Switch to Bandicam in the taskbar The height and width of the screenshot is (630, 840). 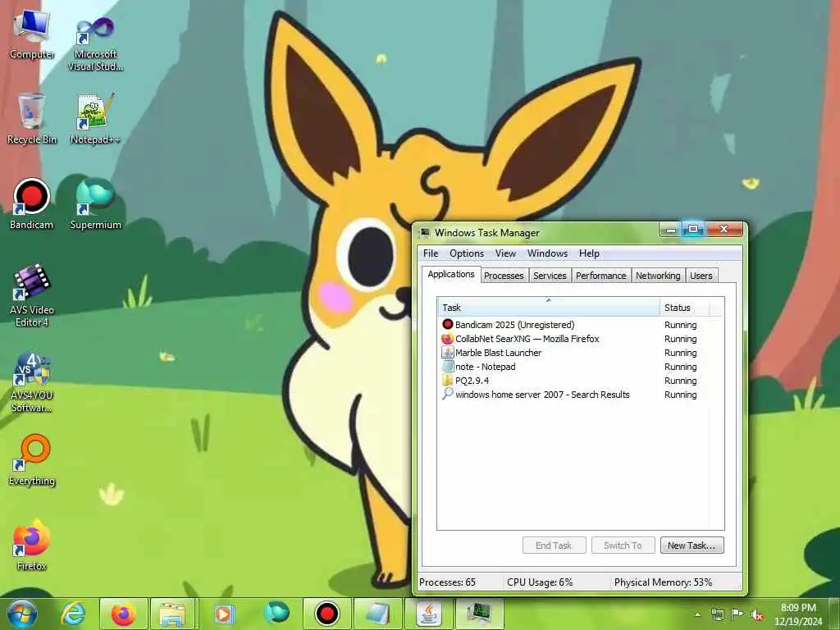[x=326, y=614]
